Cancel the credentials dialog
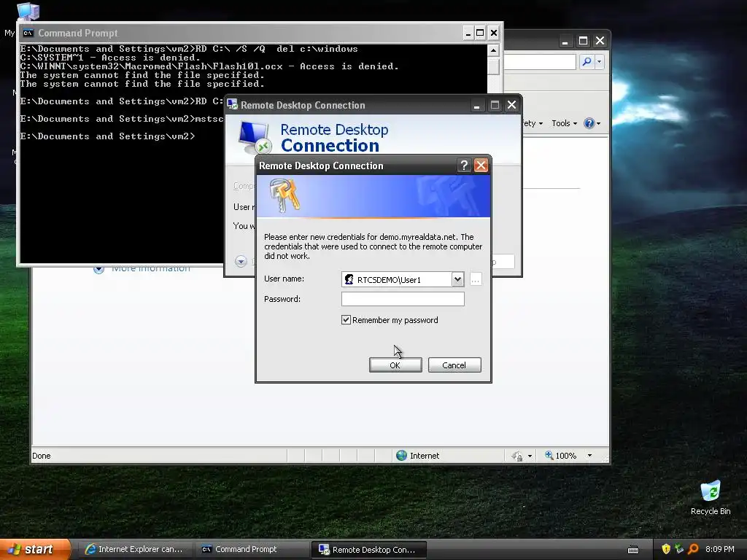Image resolution: width=747 pixels, height=560 pixels. click(454, 365)
